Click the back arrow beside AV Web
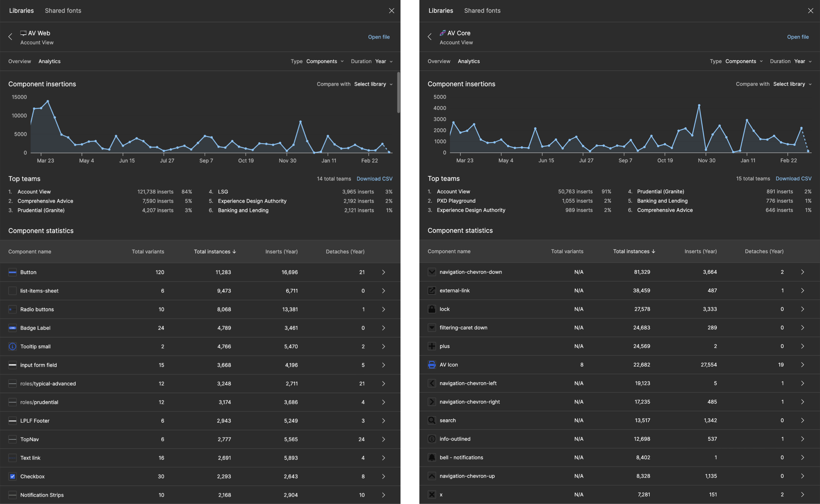 (10, 37)
